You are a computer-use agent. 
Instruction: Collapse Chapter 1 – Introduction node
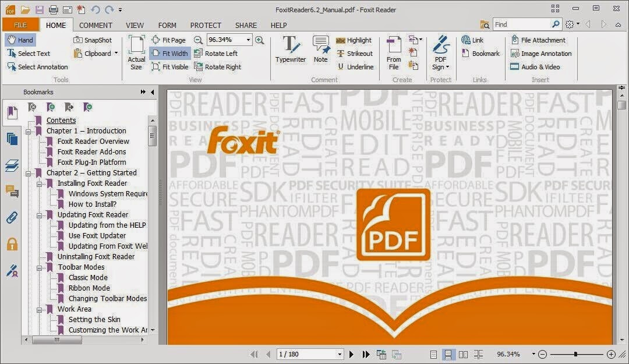[28, 131]
